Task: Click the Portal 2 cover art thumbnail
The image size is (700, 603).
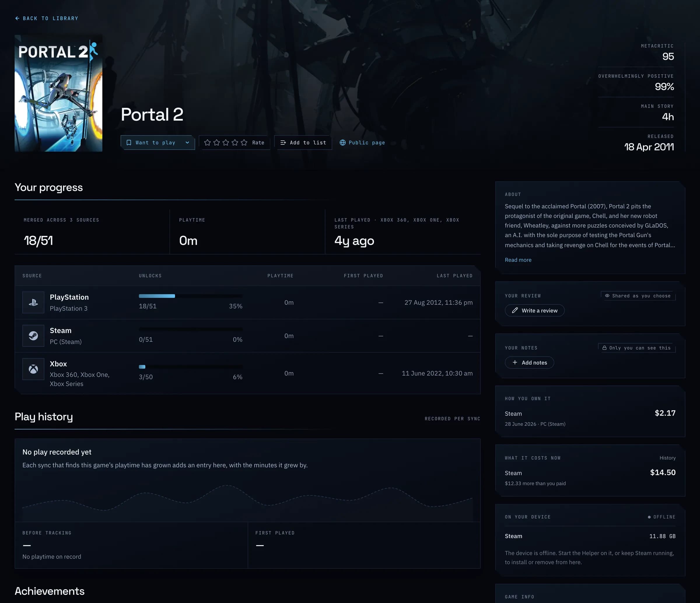Action: [x=58, y=93]
